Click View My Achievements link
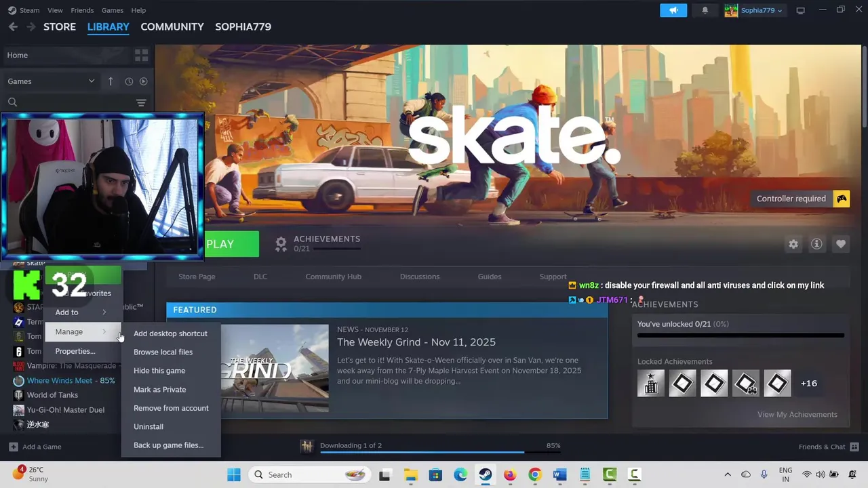 797,415
